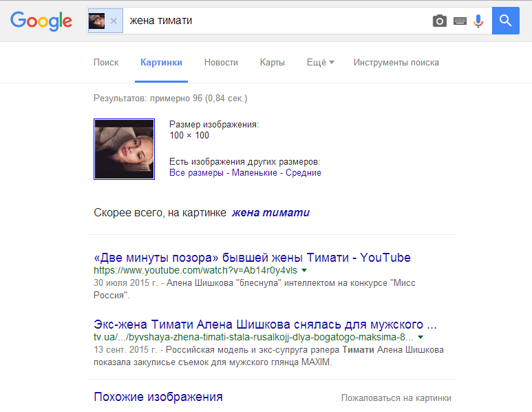Viewport: 532px width, 412px height.
Task: Open search by image camera icon
Action: pos(439,21)
